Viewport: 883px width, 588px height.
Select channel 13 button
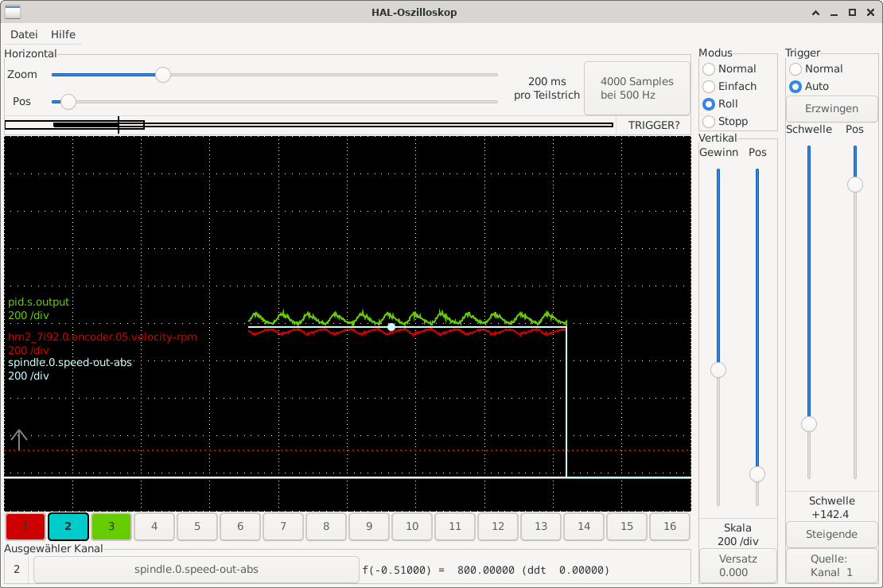[541, 526]
